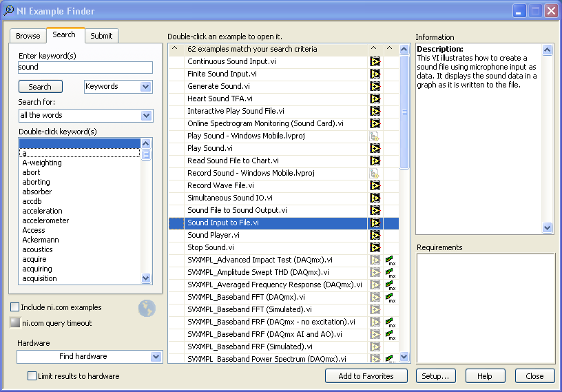Open the Keywords search type dropdown
This screenshot has width=562, height=392.
coord(145,86)
